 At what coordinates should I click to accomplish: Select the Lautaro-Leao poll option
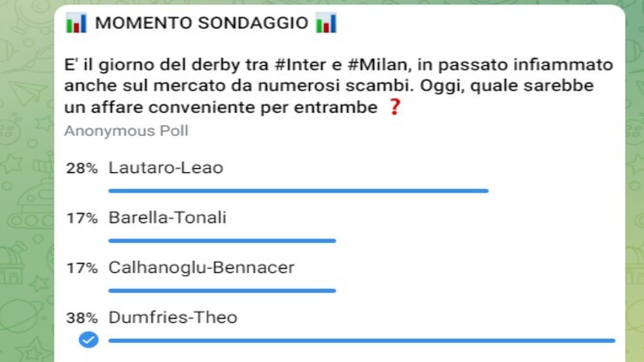coord(166,168)
